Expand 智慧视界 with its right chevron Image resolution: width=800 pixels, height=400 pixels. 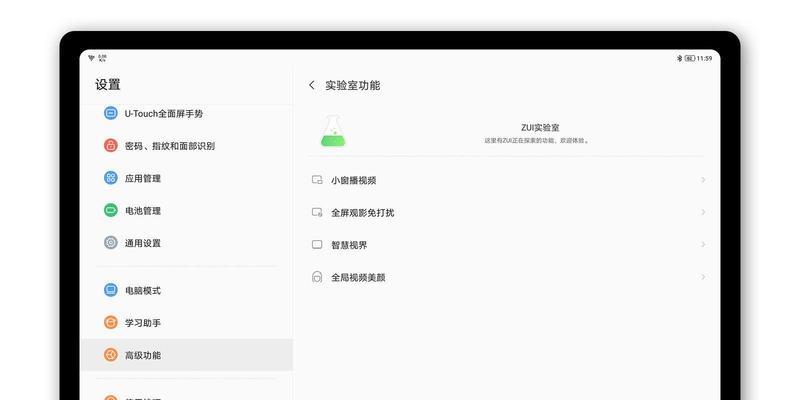(x=703, y=245)
